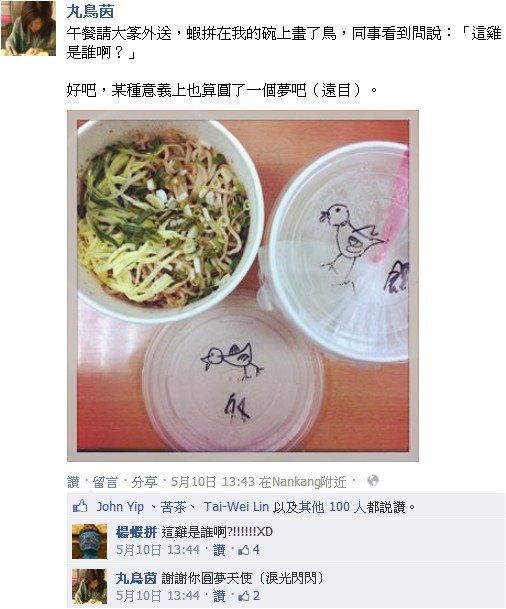Like the post using 讚 link under photo
Viewport: 506px width, 609px height.
click(73, 482)
